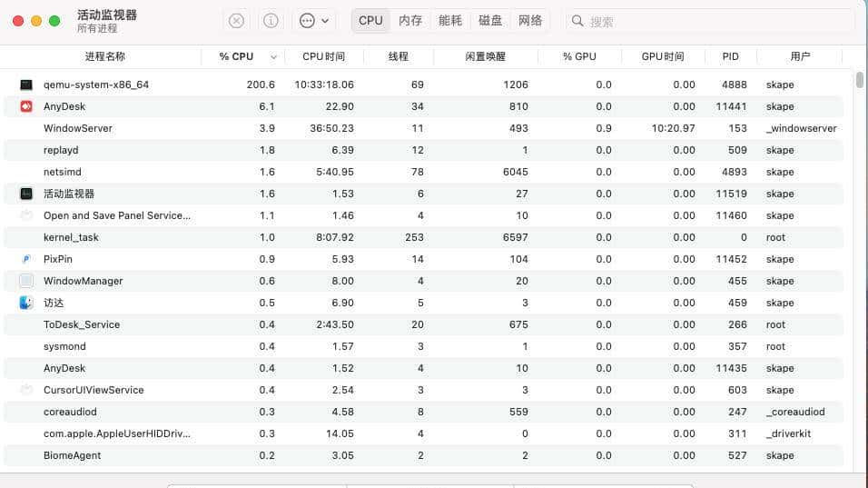
Task: Click the _driverkit user cell
Action: (x=788, y=433)
